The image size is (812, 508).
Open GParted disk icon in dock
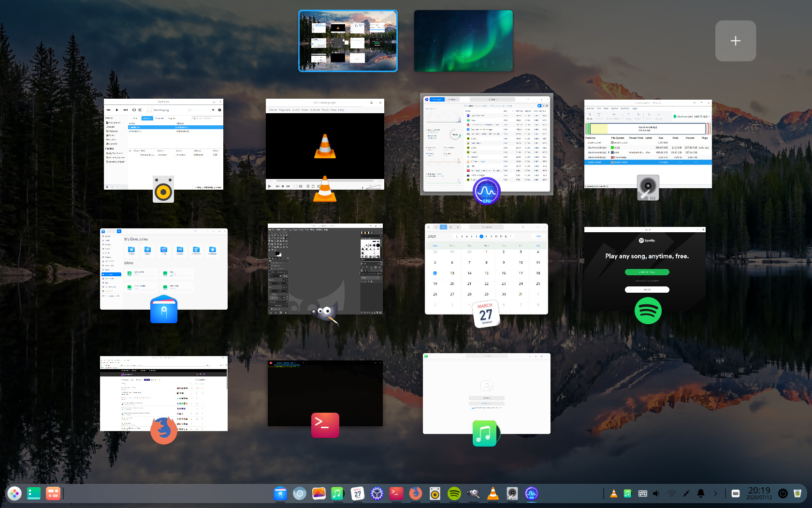point(512,493)
